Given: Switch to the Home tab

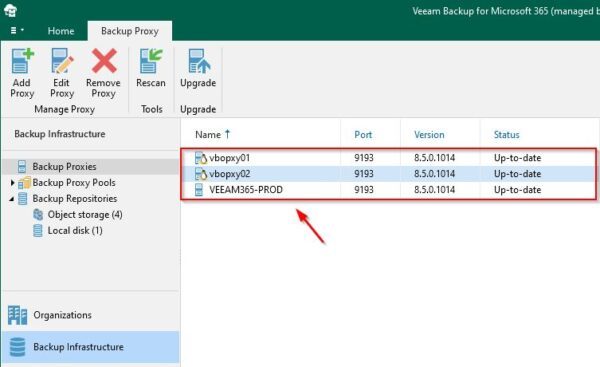Looking at the screenshot, I should (61, 31).
